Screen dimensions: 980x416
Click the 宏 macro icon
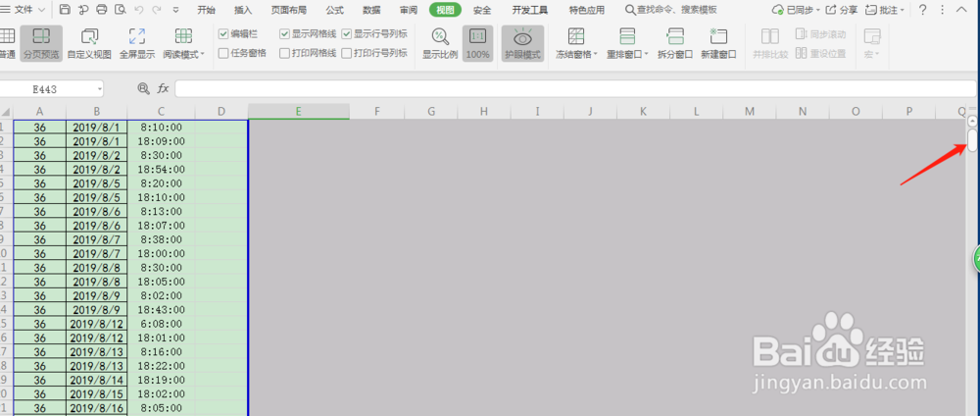[872, 36]
